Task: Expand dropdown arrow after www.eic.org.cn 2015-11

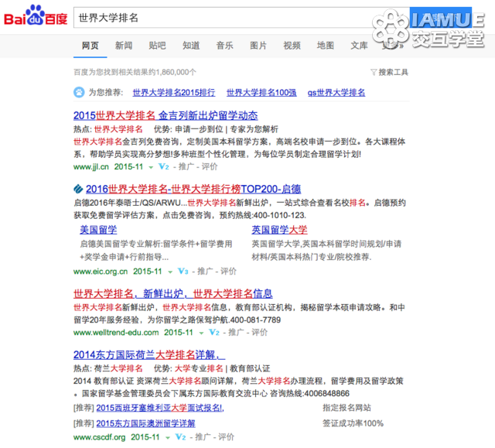Action: tap(170, 272)
